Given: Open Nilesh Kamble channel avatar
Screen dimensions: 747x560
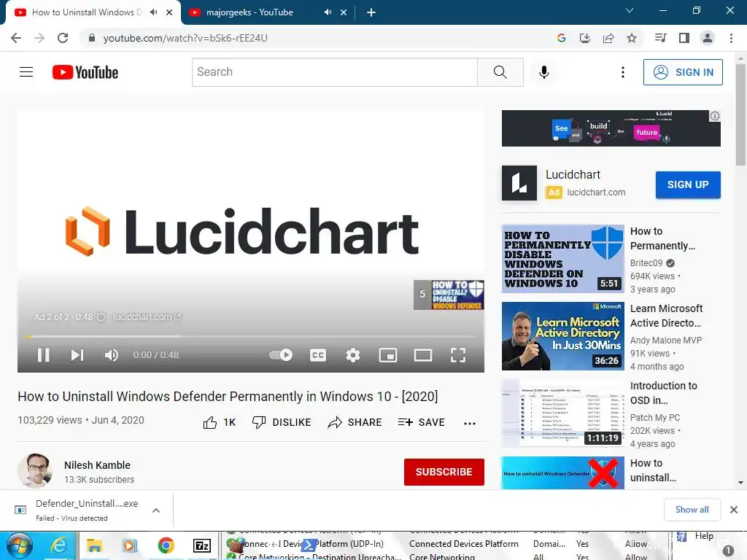Looking at the screenshot, I should pyautogui.click(x=35, y=471).
